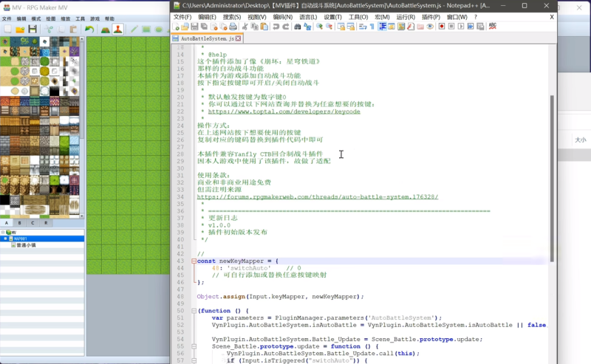Image resolution: width=591 pixels, height=364 pixels.
Task: Switch to tileset tab C
Action: (33, 223)
